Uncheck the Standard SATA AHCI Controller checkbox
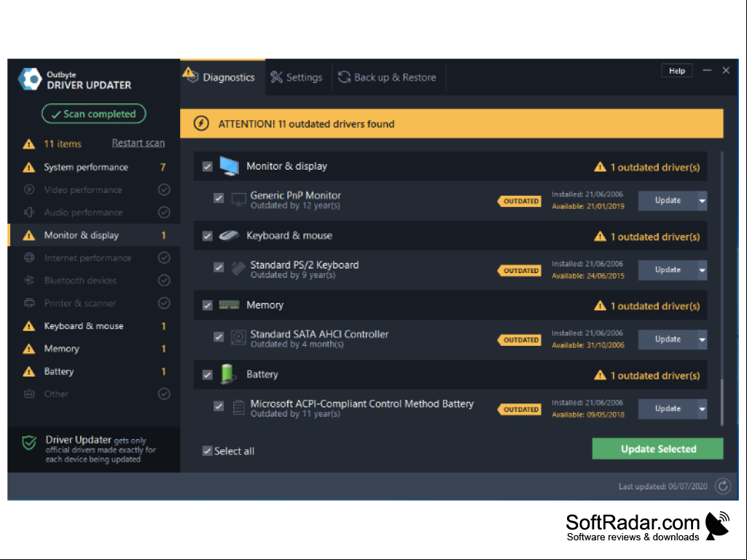747x560 pixels. [x=219, y=336]
